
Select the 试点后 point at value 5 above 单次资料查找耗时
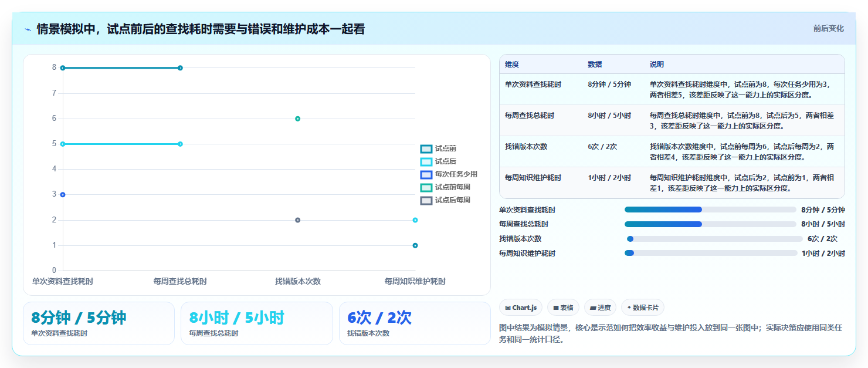(x=63, y=144)
